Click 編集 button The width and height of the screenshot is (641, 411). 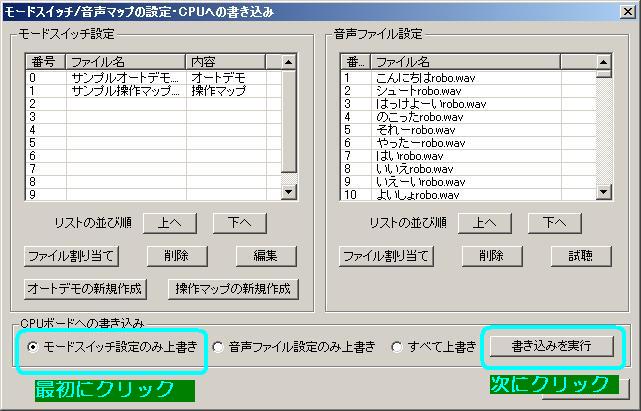pyautogui.click(x=266, y=256)
